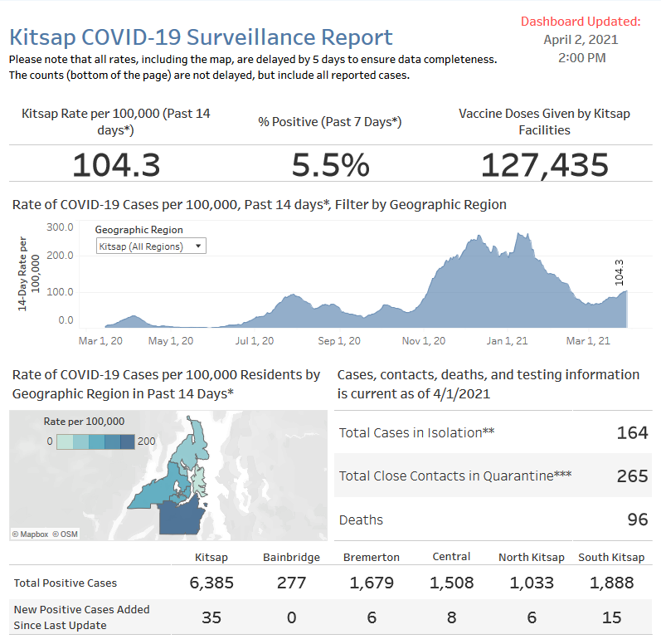The height and width of the screenshot is (644, 661).
Task: Click the Total Cases in Isolation value 164
Action: coord(632,432)
